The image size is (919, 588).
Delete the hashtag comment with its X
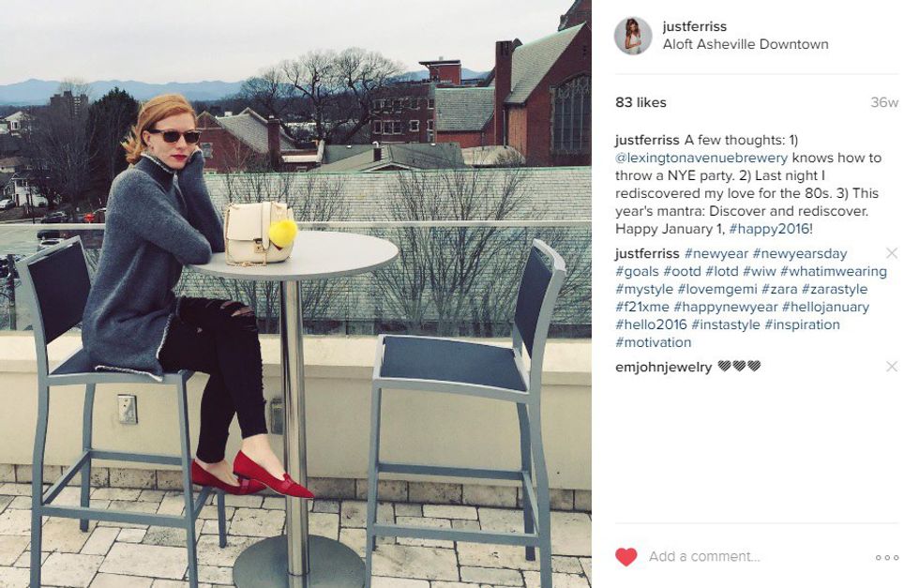point(892,252)
